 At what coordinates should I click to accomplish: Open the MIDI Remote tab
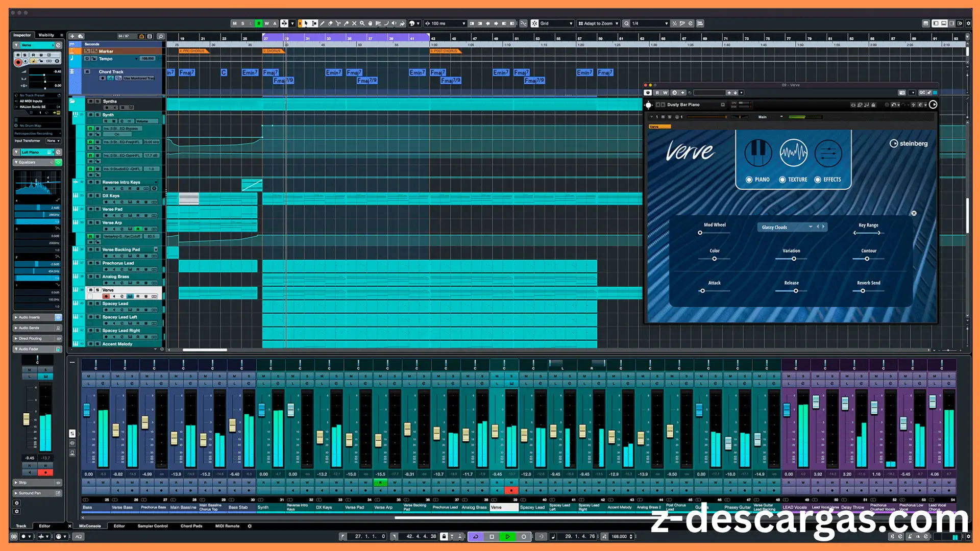(x=227, y=526)
